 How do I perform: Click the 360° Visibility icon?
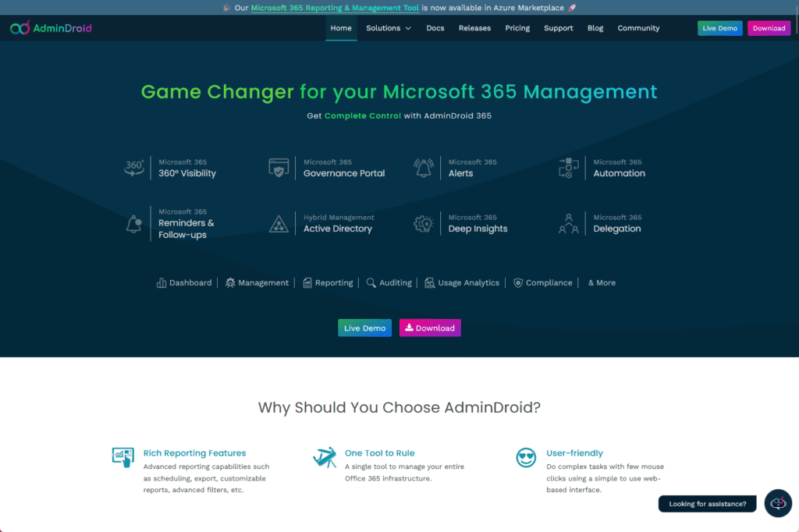[134, 168]
